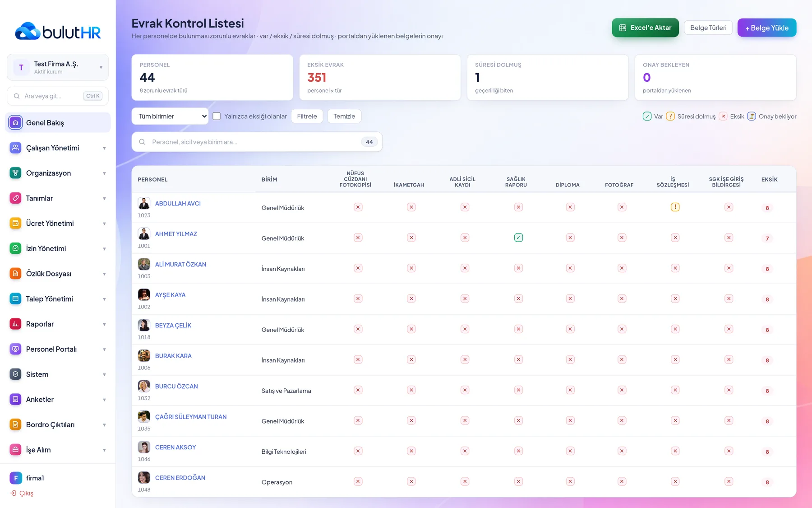Screen dimensions: 812x508
Task: Select Özlük Dosyası menu item
Action: tap(58, 274)
